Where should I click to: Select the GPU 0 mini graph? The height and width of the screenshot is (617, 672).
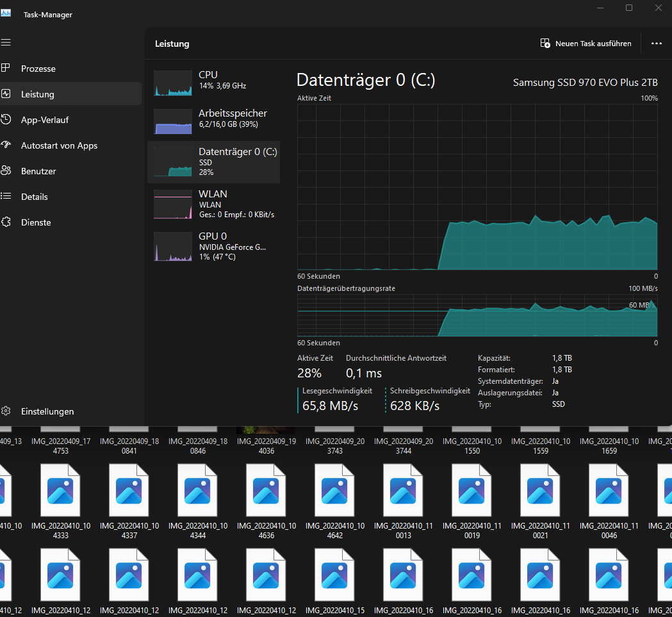(173, 247)
